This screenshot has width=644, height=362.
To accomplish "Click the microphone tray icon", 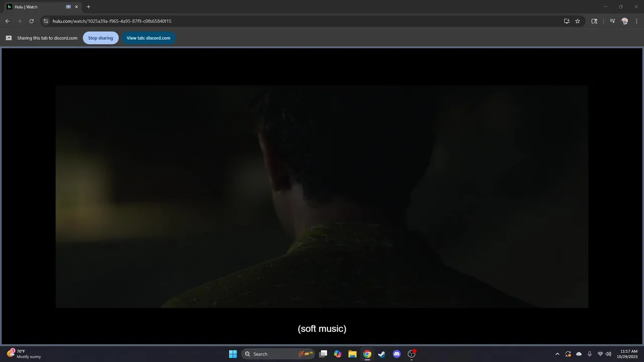I will pyautogui.click(x=590, y=354).
